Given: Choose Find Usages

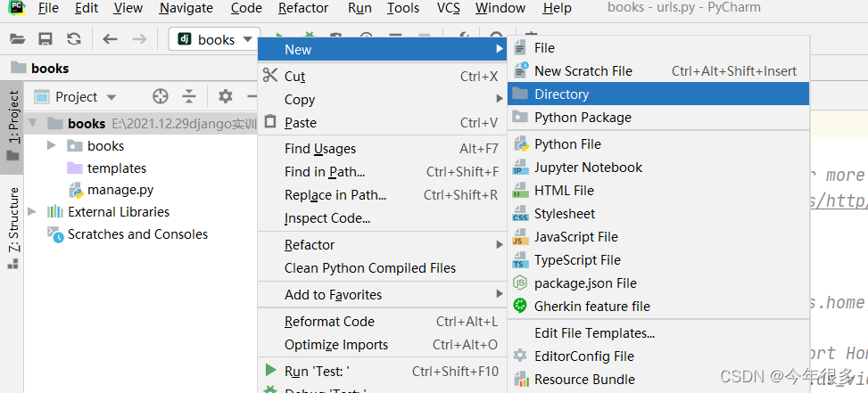Looking at the screenshot, I should (x=383, y=149).
